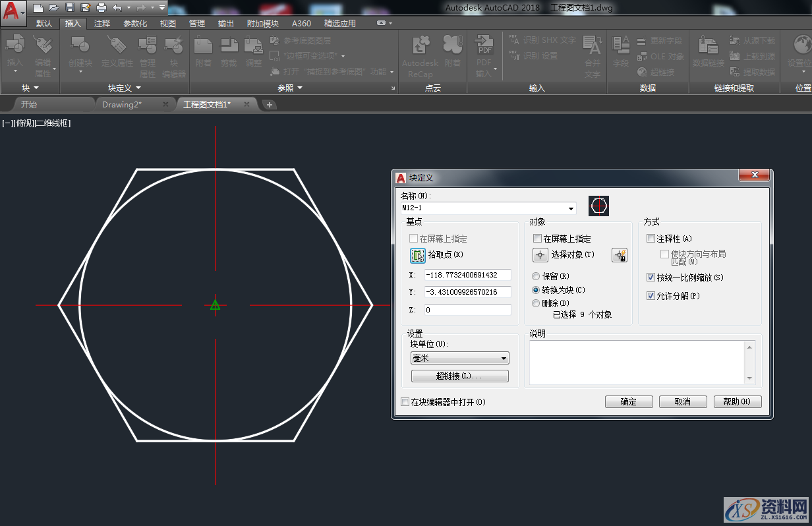Click the 拾取点 icon in the dialog

coord(417,255)
